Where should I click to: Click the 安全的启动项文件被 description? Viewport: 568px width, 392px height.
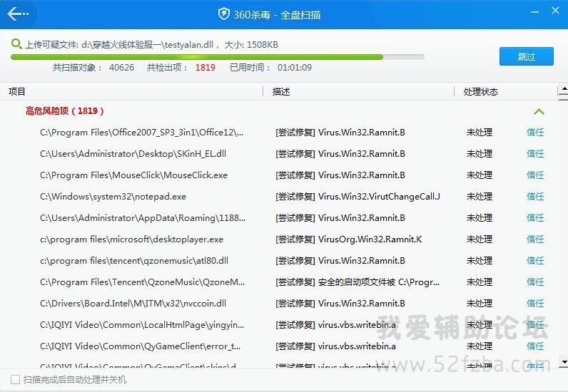(x=357, y=282)
